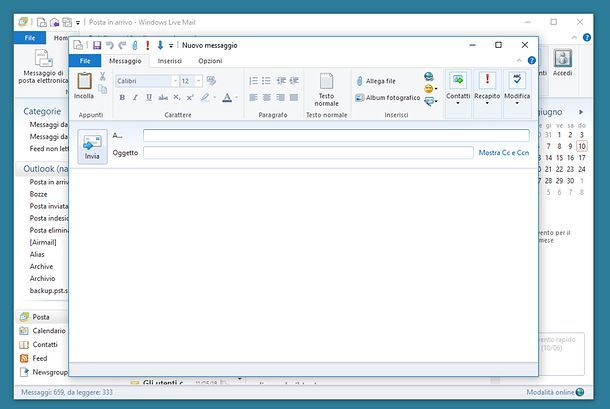Select the Bozze folder
This screenshot has width=610, height=409.
[x=38, y=194]
